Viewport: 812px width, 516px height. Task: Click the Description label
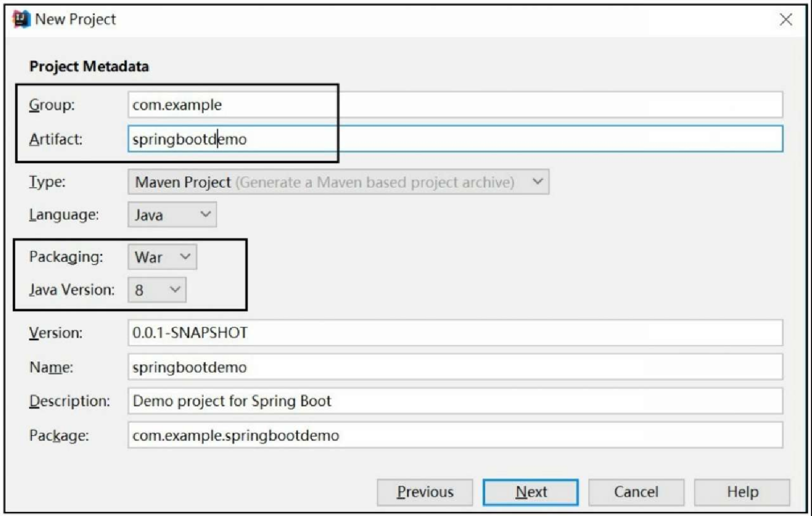pyautogui.click(x=69, y=401)
